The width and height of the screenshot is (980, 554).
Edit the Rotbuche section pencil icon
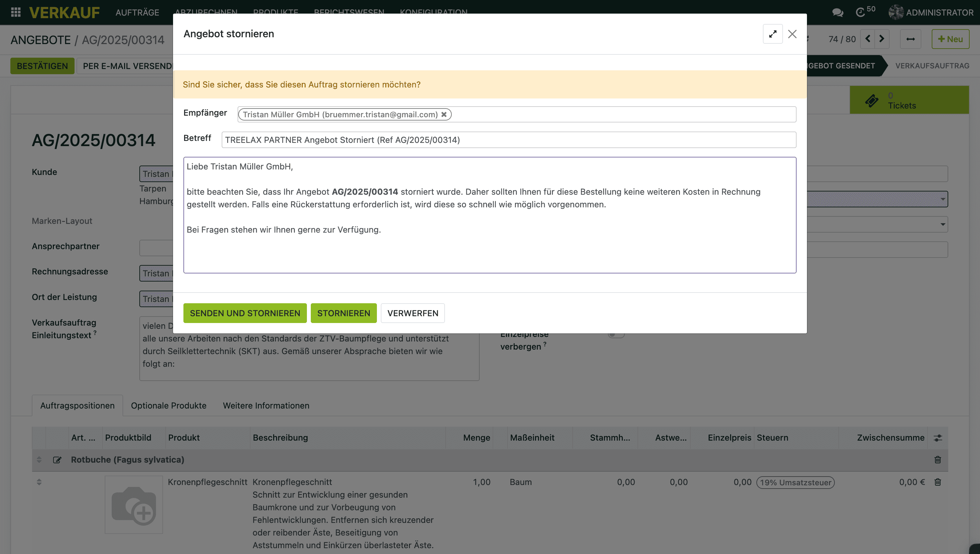coord(57,460)
